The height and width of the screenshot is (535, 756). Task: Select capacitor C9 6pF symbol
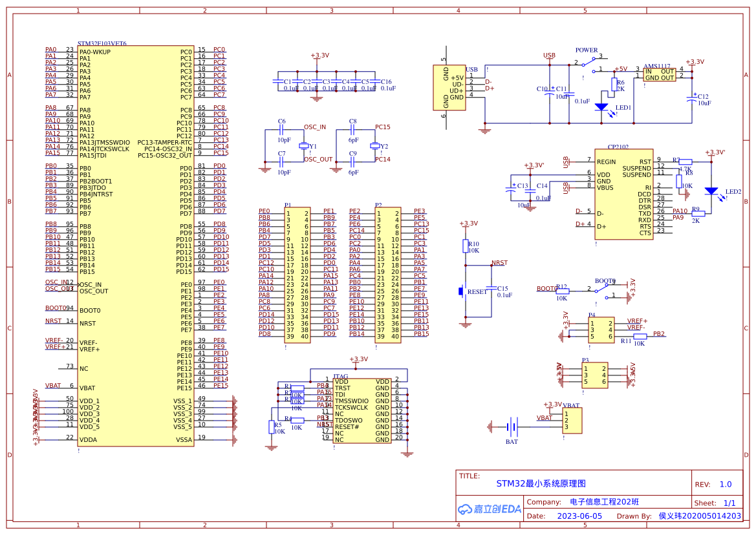tap(352, 162)
